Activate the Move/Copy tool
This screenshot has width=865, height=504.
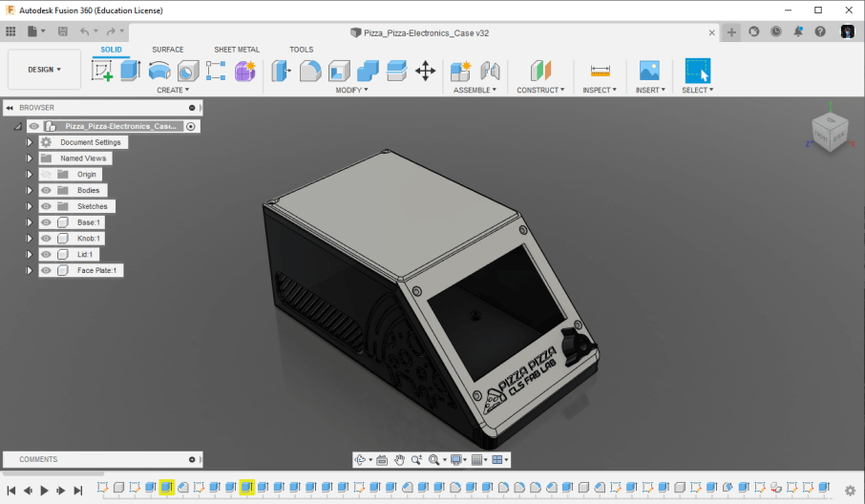pos(425,71)
